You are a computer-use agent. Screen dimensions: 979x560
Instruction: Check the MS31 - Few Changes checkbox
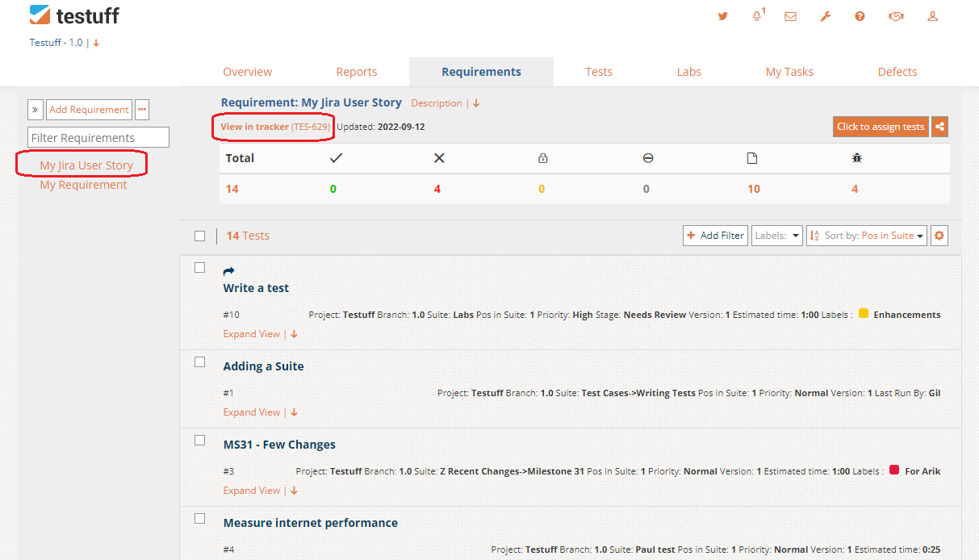click(x=199, y=440)
